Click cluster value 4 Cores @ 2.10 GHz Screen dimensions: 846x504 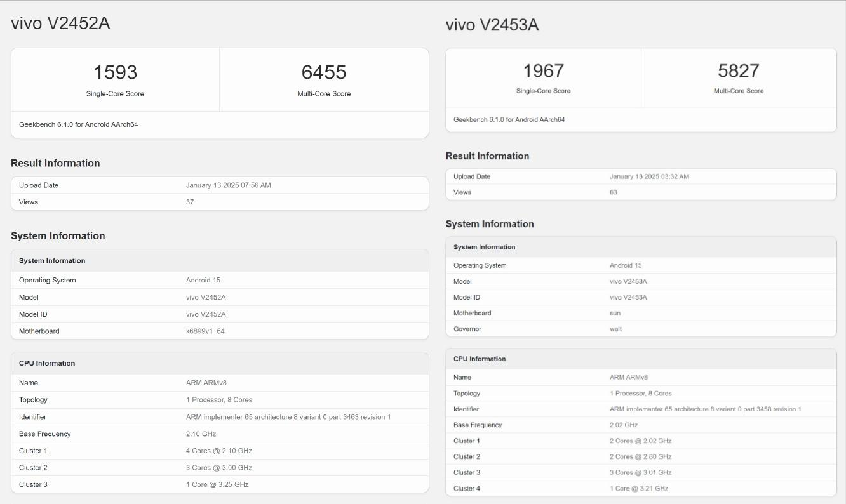point(219,451)
